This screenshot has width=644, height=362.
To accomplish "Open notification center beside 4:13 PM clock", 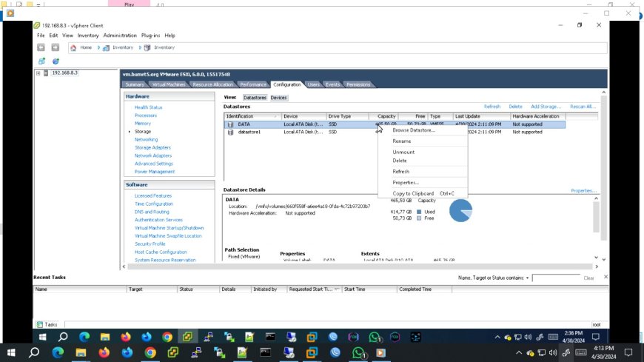I will pyautogui.click(x=628, y=352).
